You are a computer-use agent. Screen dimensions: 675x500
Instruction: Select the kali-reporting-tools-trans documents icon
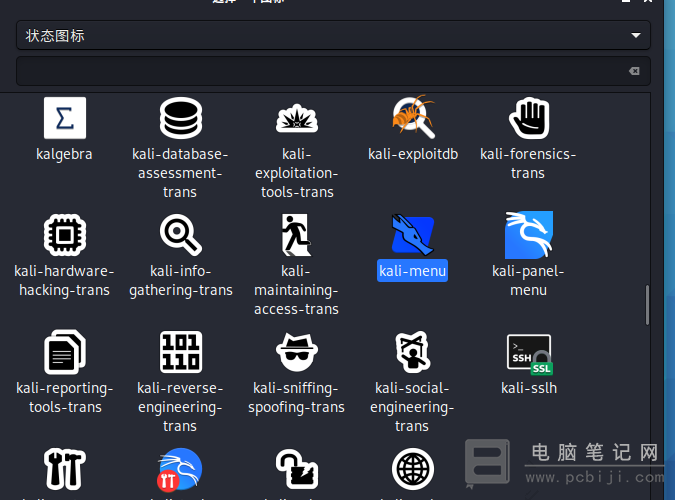point(65,352)
